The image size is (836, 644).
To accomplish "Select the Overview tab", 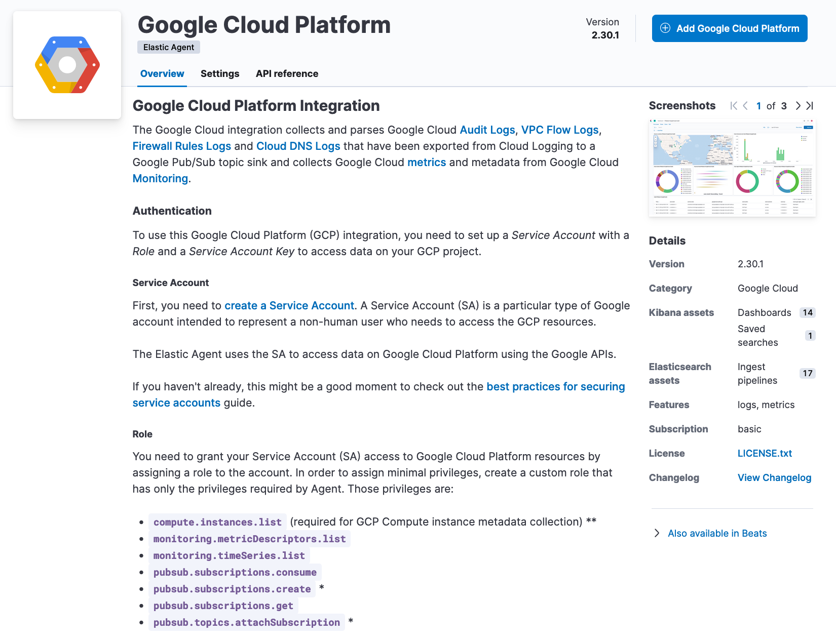I will (162, 73).
